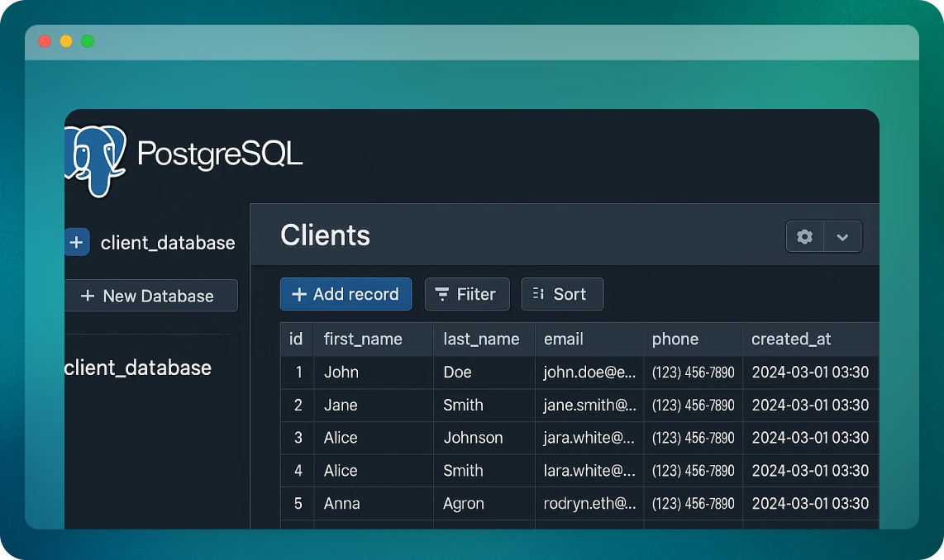
Task: Select the id column header
Action: pos(296,339)
